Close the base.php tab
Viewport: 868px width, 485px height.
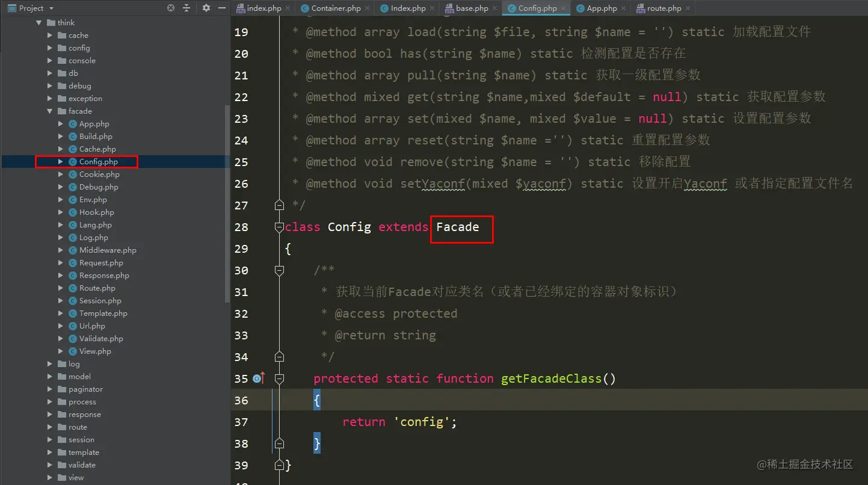(x=495, y=8)
